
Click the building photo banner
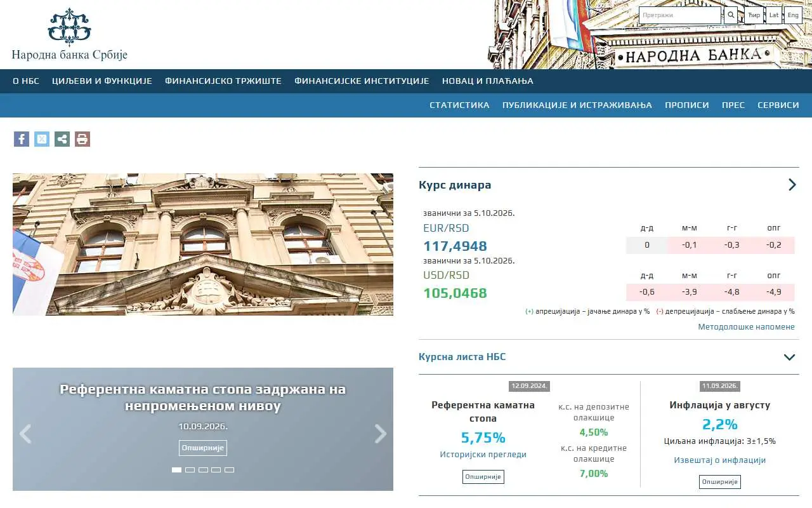coord(203,244)
